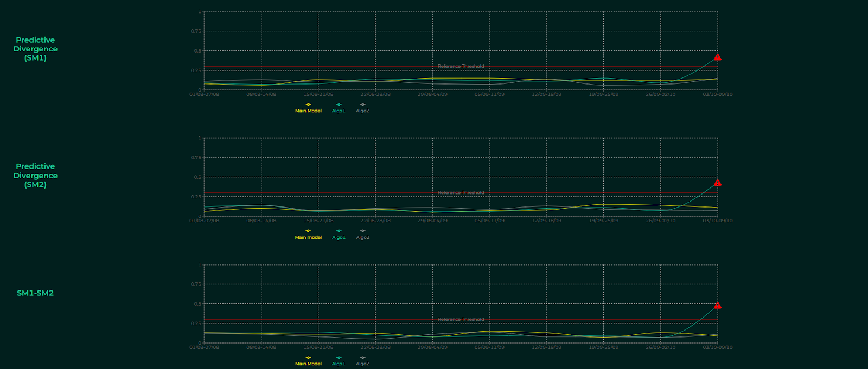Toggle Main Model series in SM1-SM2 chart legend
Viewport: 868px width, 369px height.
click(x=308, y=361)
